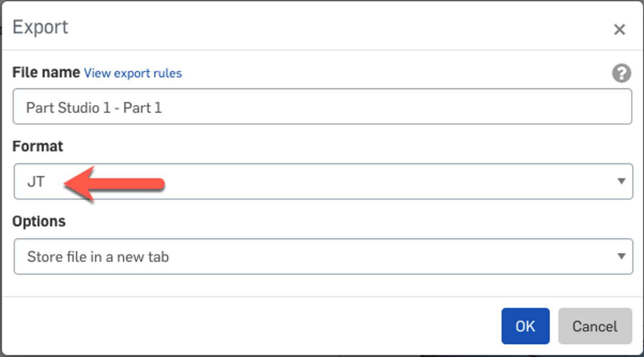Viewport: 644px width, 357px height.
Task: Click the Export dialog title
Action: click(x=40, y=27)
